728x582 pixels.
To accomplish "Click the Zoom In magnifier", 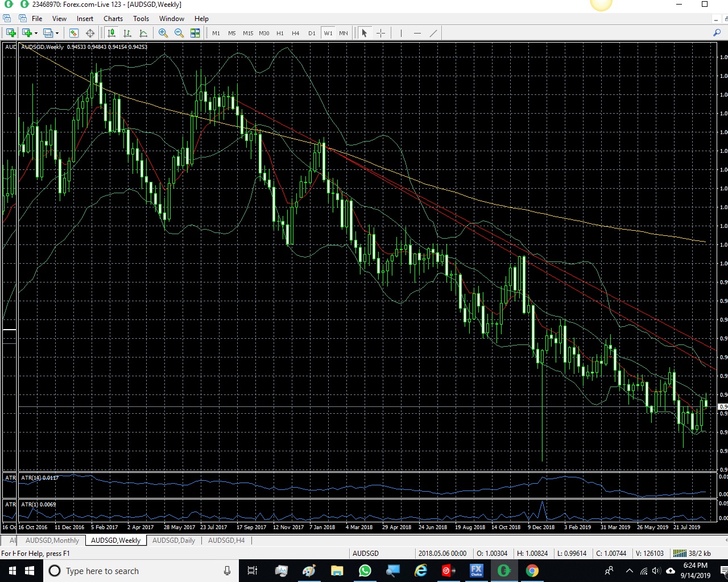I will (163, 33).
